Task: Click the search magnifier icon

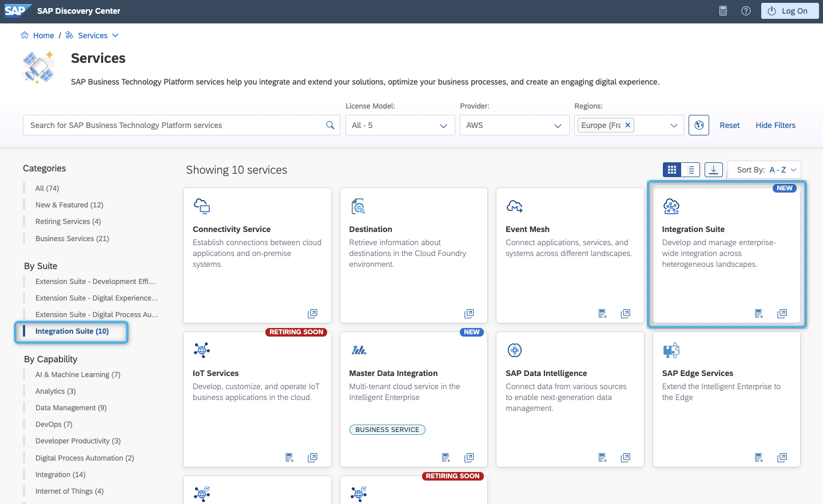Action: pyautogui.click(x=330, y=125)
